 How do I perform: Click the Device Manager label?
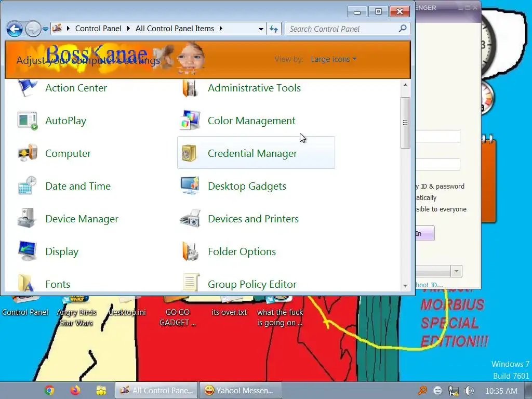(82, 219)
